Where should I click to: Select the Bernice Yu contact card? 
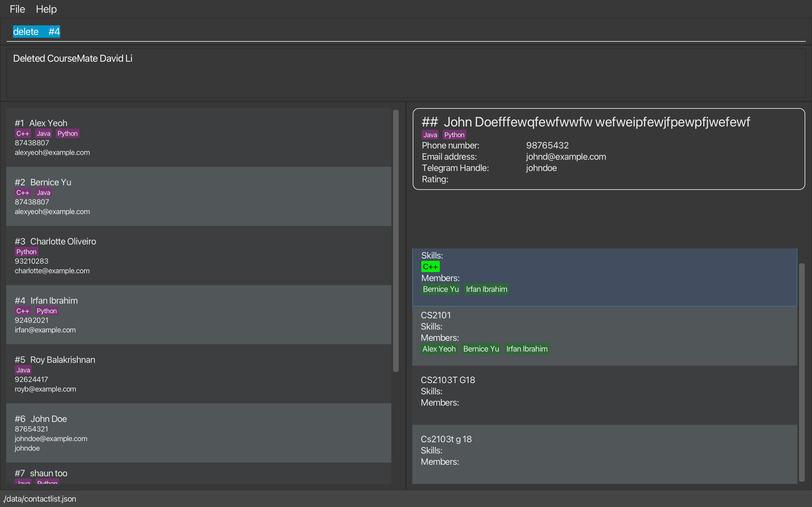point(198,197)
